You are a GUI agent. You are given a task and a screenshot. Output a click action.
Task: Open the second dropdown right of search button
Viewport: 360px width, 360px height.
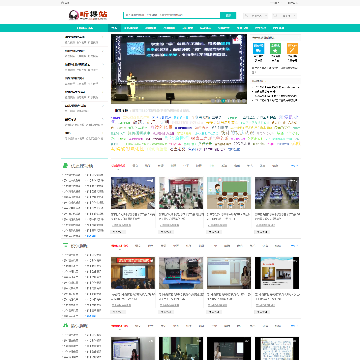(x=284, y=16)
